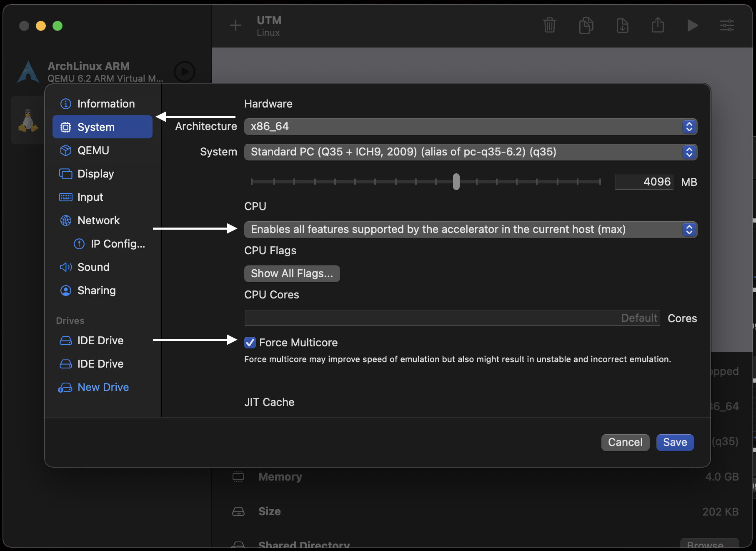The width and height of the screenshot is (756, 551).
Task: Open the settings sliders icon in toolbar
Action: coord(727,25)
